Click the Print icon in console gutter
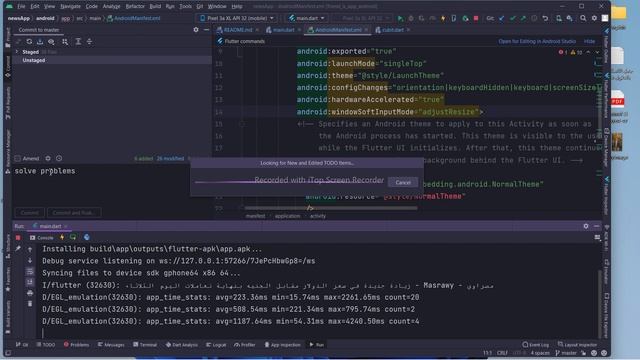The image size is (640, 360). click(30, 293)
